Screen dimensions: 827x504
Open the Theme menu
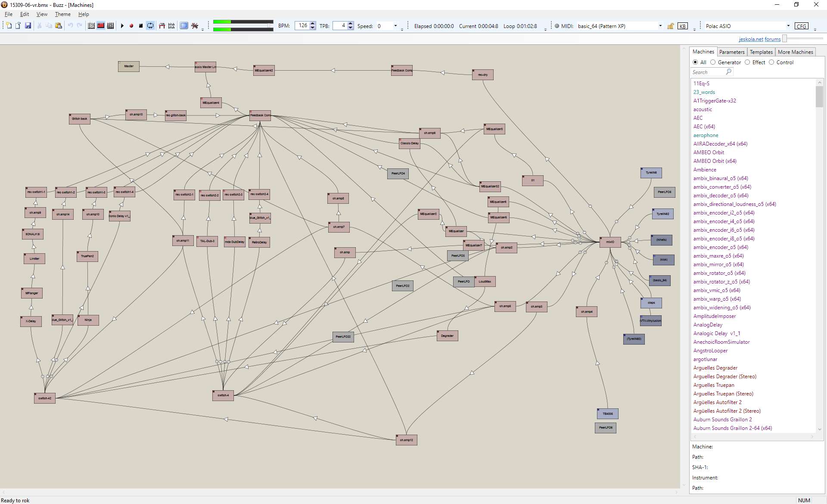(62, 14)
